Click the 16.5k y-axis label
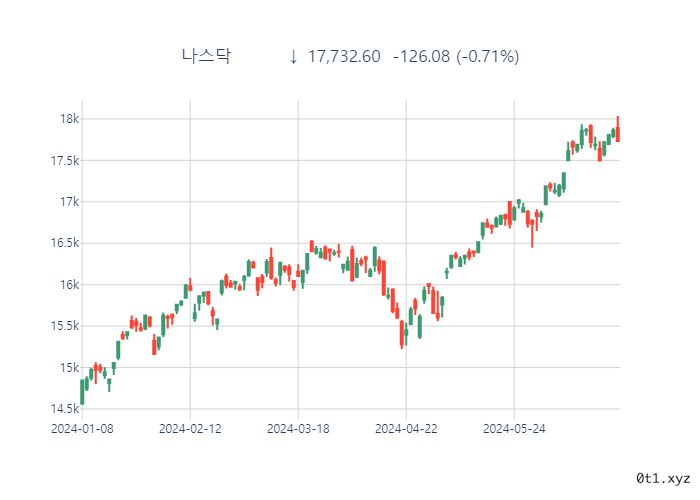The width and height of the screenshot is (700, 500). (65, 243)
